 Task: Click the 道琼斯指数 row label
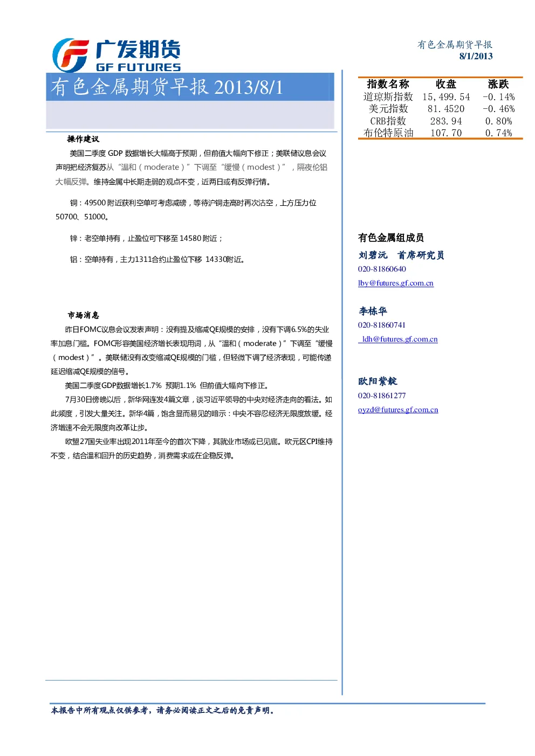click(x=388, y=97)
